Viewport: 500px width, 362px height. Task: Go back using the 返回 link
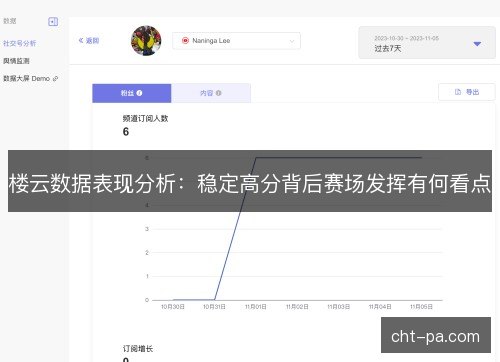(89, 40)
